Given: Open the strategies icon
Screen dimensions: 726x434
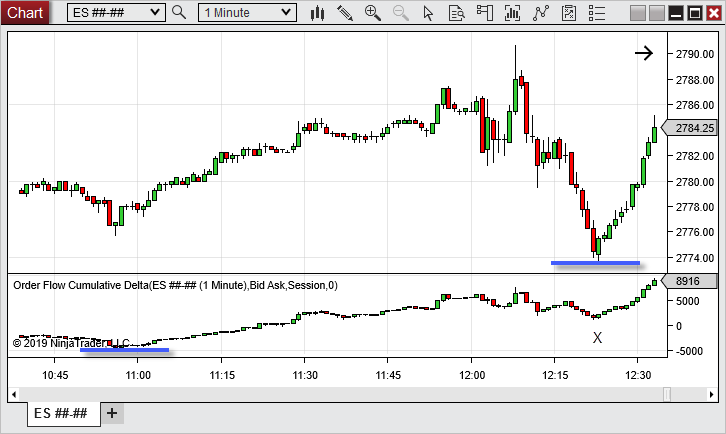Looking at the screenshot, I should pyautogui.click(x=542, y=12).
